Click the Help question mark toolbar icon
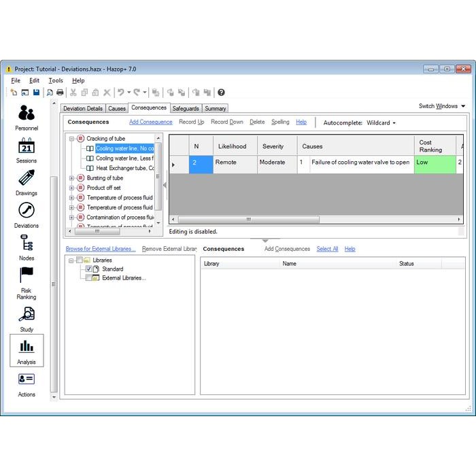Screen dimensions: 476x476 pyautogui.click(x=221, y=92)
